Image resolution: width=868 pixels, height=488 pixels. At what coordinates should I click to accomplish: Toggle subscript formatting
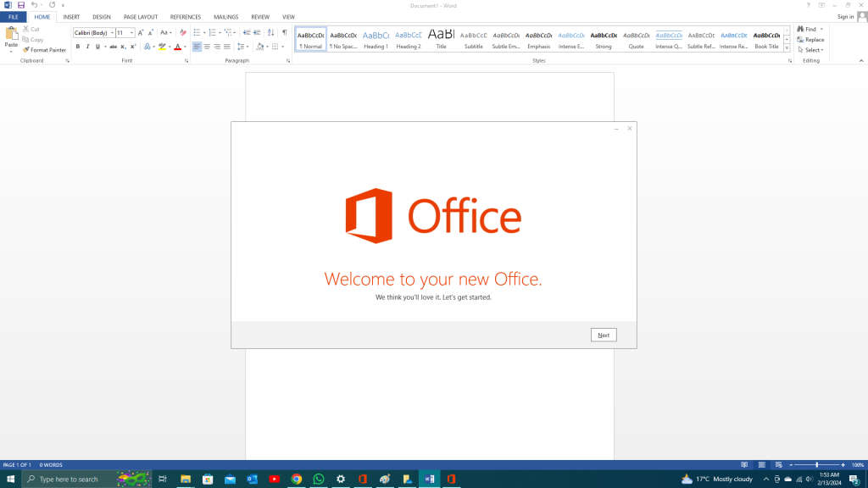click(x=121, y=46)
